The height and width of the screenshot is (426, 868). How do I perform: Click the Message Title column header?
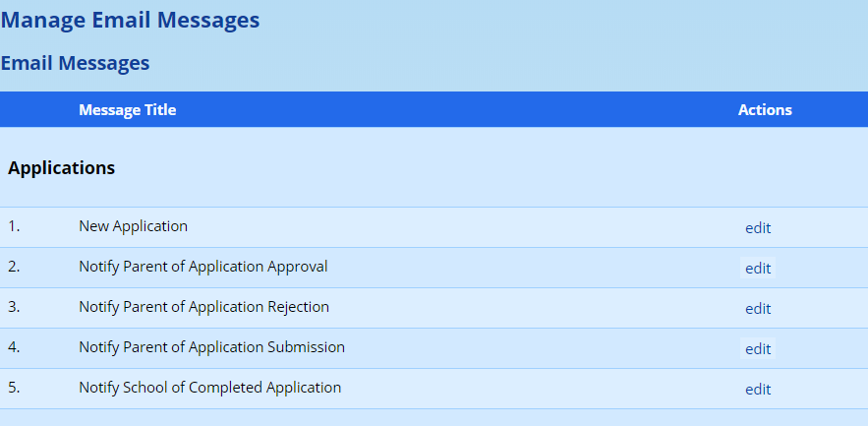coord(127,110)
